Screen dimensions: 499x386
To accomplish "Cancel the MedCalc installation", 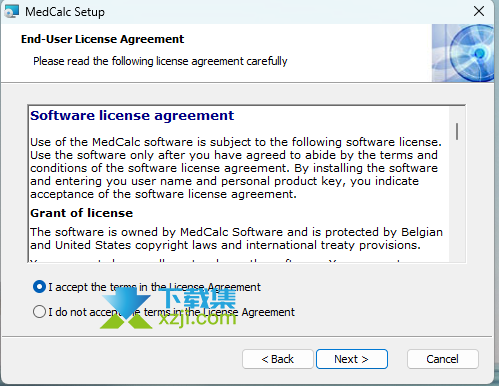I will point(442,359).
